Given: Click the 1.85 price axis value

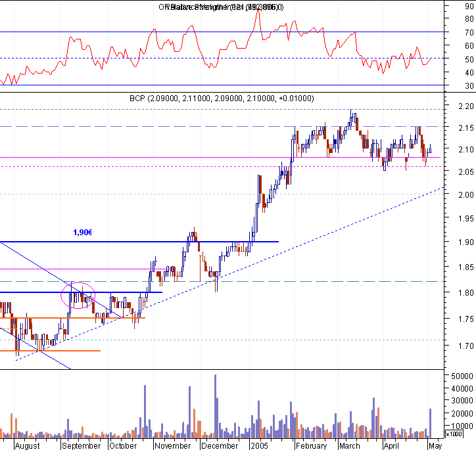Looking at the screenshot, I should [465, 267].
